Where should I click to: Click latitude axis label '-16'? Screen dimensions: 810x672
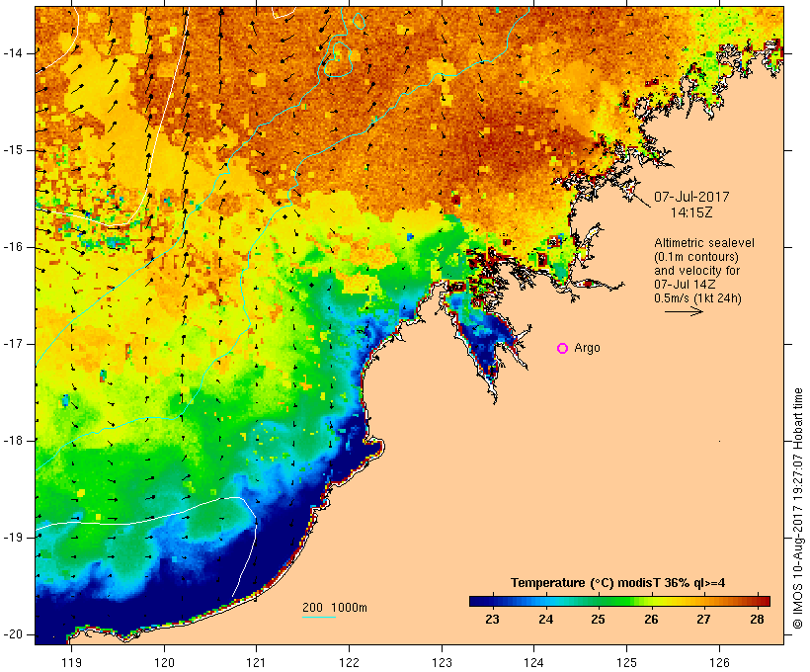click(x=13, y=247)
